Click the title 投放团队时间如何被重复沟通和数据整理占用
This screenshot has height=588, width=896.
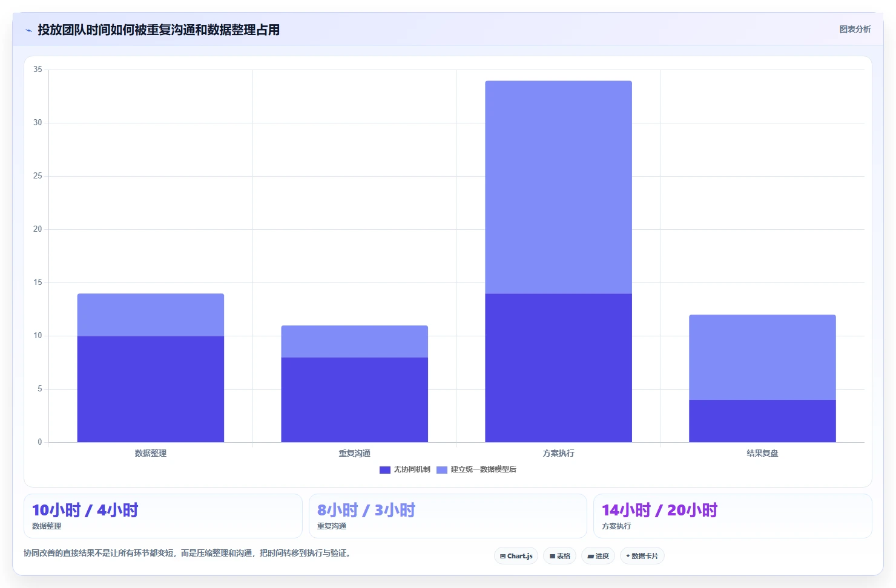pos(159,30)
